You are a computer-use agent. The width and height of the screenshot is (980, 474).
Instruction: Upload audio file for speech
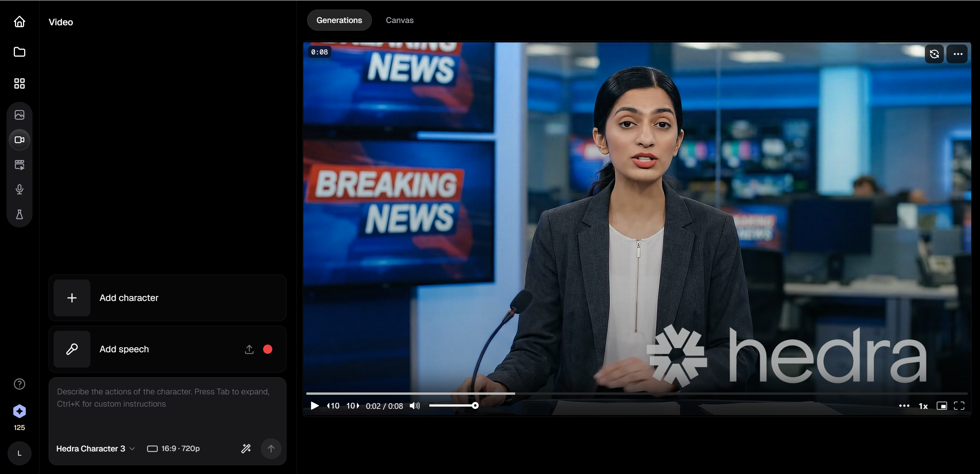[x=249, y=349]
